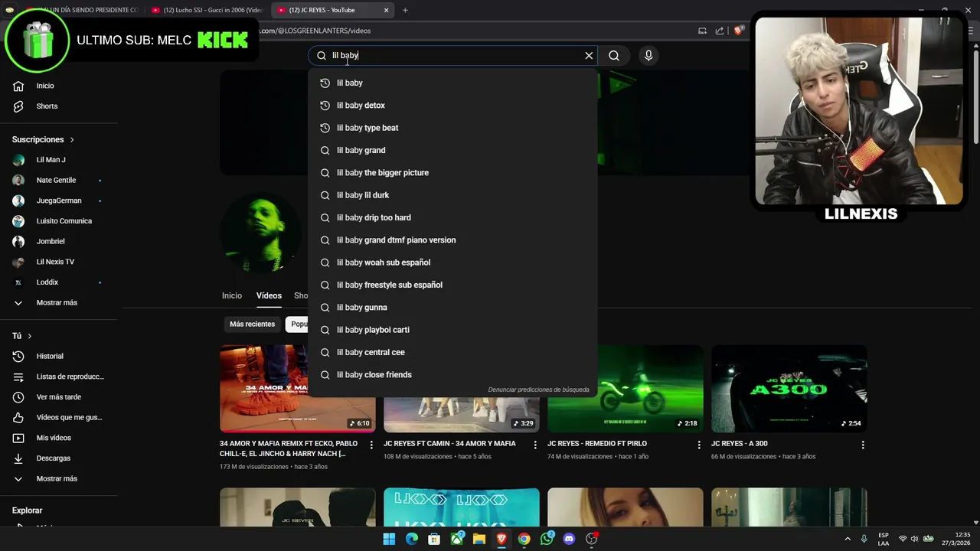The height and width of the screenshot is (551, 980).
Task: Click the magnifier search submit button
Action: [614, 55]
